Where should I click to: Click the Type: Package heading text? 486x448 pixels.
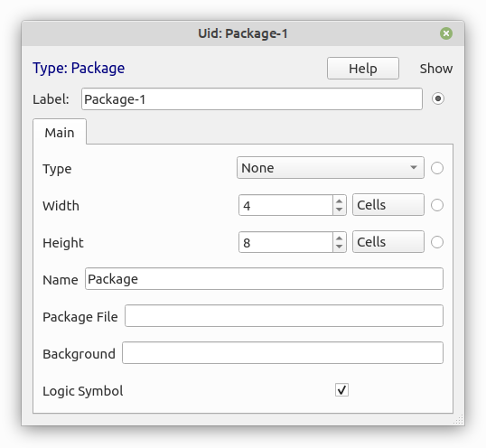coord(79,68)
